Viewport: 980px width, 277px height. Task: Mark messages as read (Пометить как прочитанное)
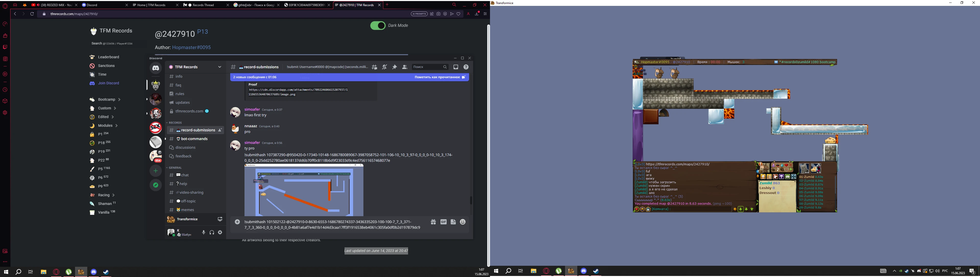point(440,77)
